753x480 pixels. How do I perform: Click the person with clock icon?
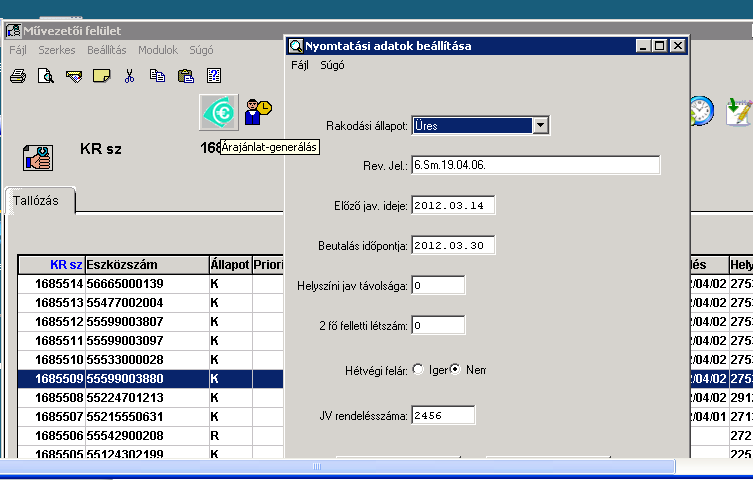pos(258,112)
